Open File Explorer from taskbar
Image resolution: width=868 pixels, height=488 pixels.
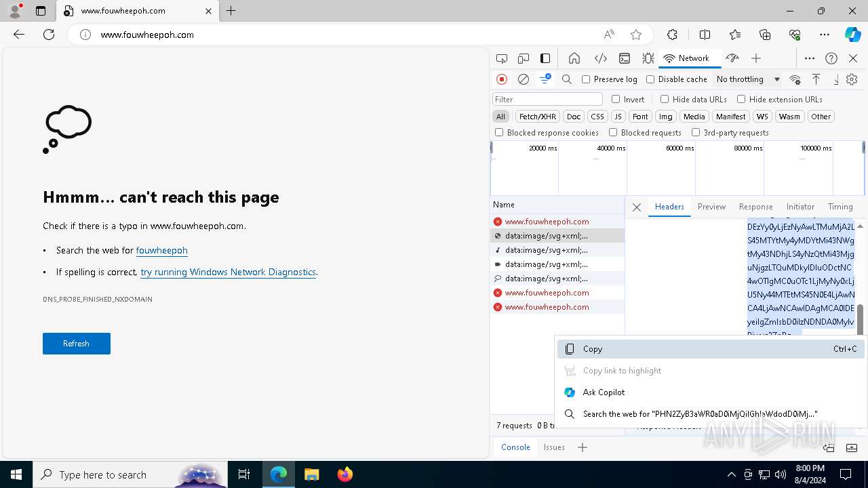[x=311, y=474]
